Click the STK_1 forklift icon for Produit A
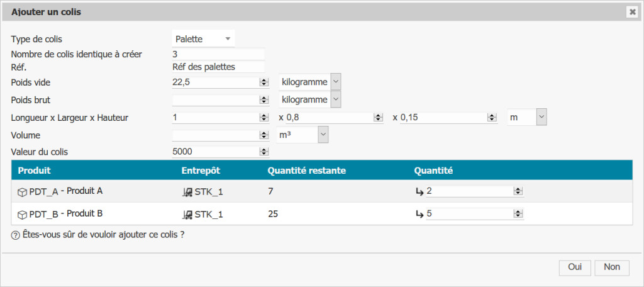The width and height of the screenshot is (644, 287). (187, 191)
